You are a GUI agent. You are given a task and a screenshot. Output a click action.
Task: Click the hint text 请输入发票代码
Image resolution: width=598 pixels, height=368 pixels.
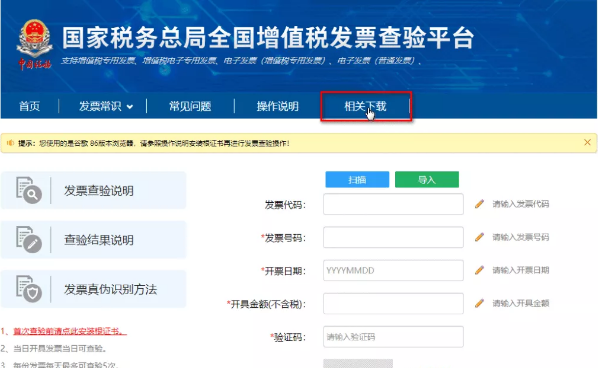[521, 204]
